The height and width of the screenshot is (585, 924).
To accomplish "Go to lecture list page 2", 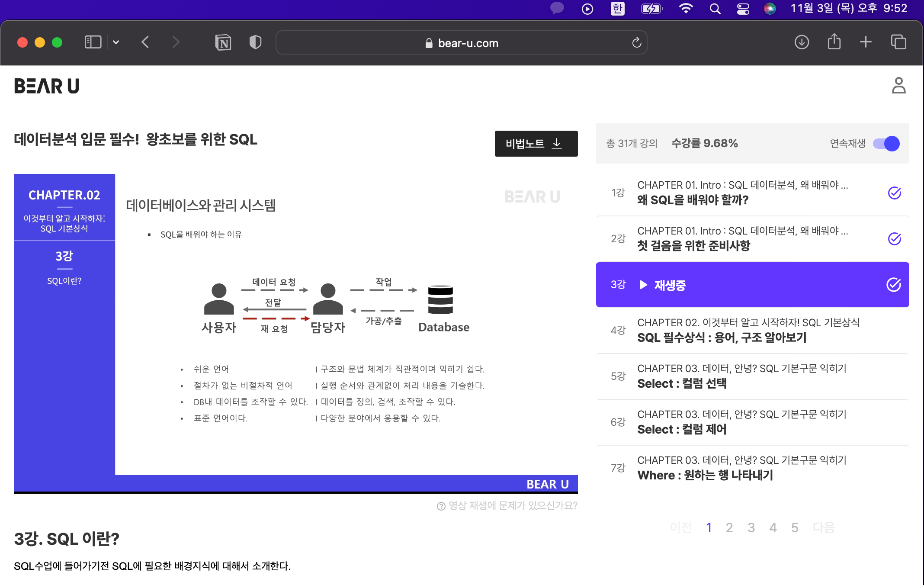I will [729, 527].
